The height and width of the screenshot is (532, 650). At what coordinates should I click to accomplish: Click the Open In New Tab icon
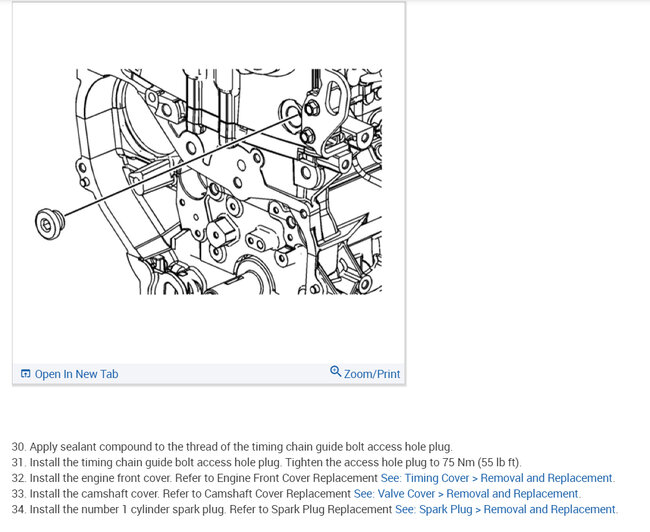coord(25,374)
